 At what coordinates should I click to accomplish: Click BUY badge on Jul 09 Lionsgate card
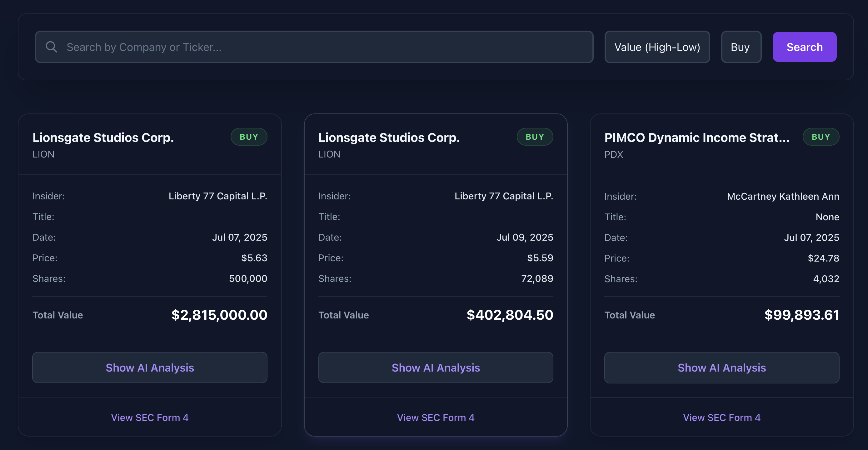click(x=535, y=137)
